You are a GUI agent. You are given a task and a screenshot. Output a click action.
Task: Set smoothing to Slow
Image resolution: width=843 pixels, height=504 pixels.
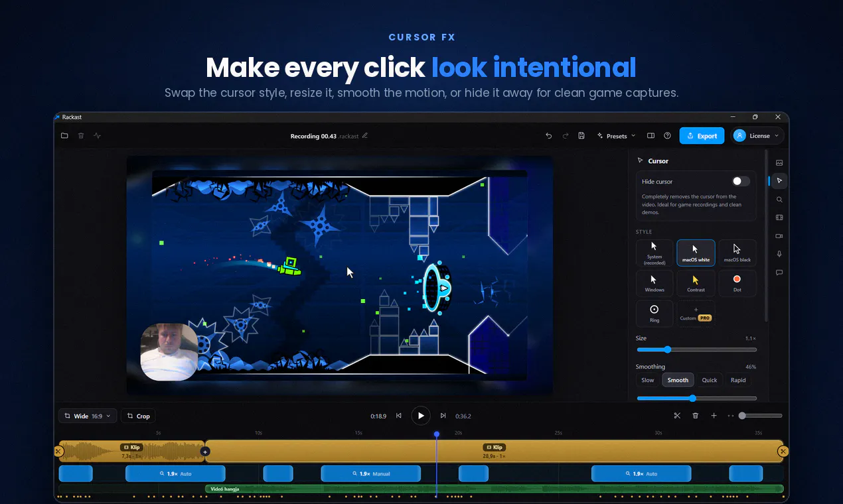[648, 380]
